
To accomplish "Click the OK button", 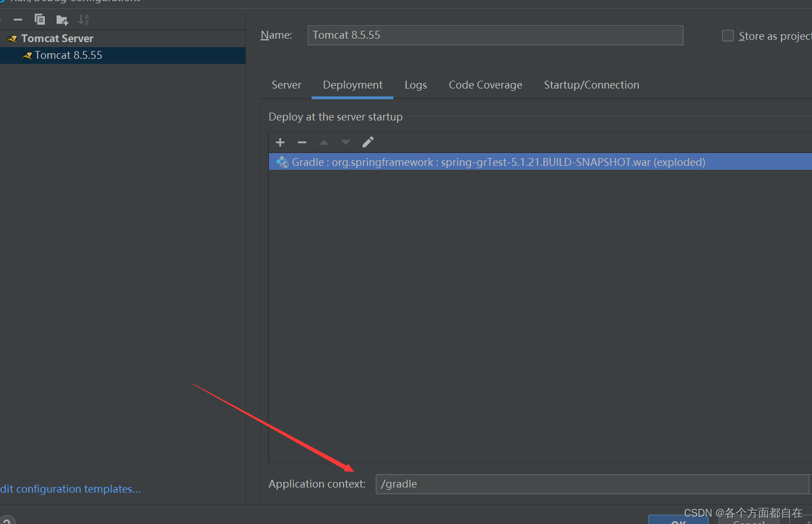I will [678, 520].
